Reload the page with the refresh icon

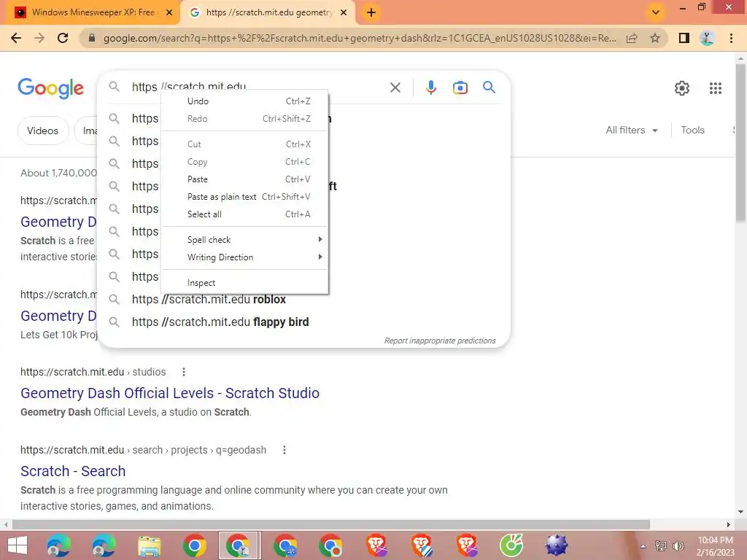[x=63, y=38]
